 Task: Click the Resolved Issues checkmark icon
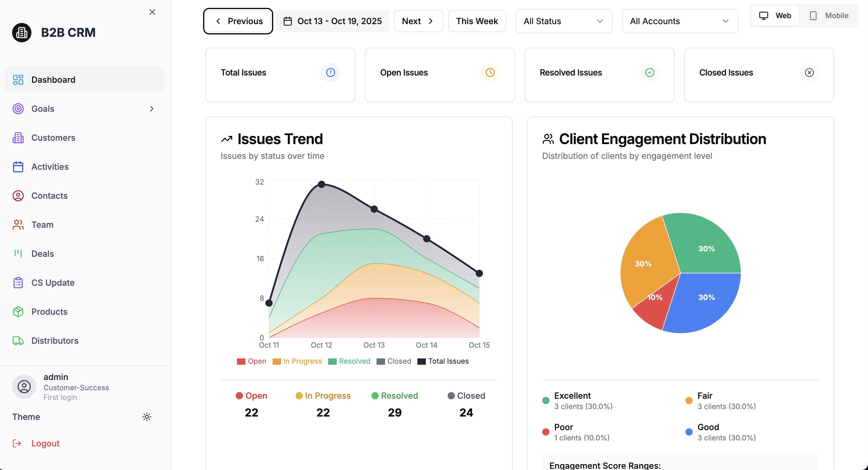click(x=649, y=72)
